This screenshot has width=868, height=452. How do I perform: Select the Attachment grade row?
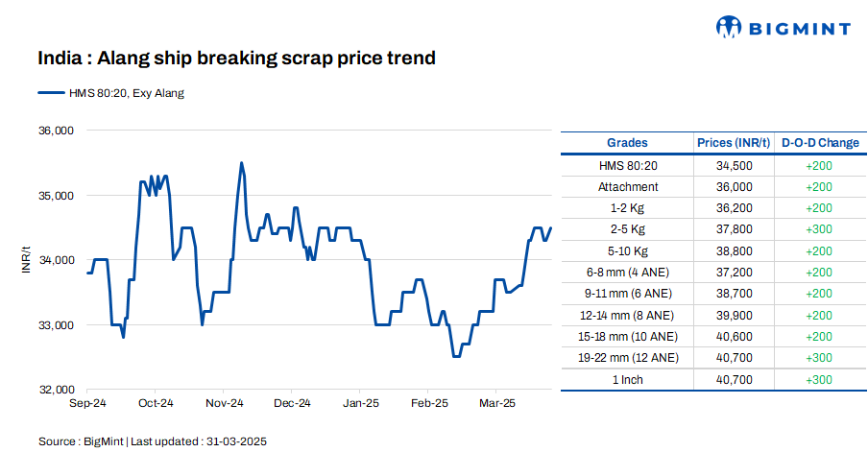pos(628,187)
